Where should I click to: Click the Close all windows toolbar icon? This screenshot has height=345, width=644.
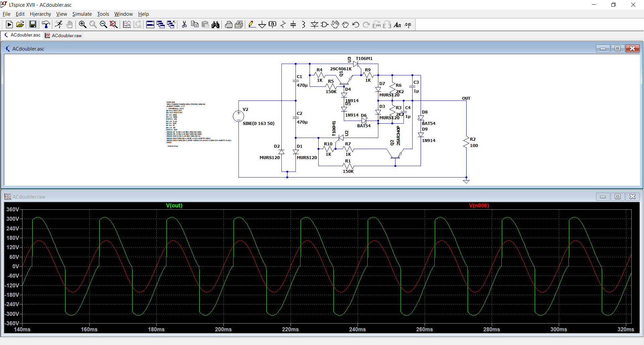(171, 24)
